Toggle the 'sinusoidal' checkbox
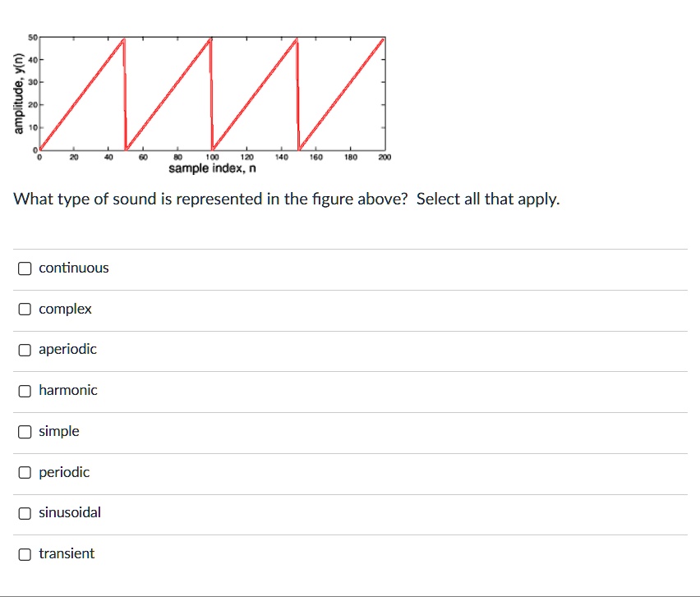The height and width of the screenshot is (601, 700). pyautogui.click(x=25, y=513)
